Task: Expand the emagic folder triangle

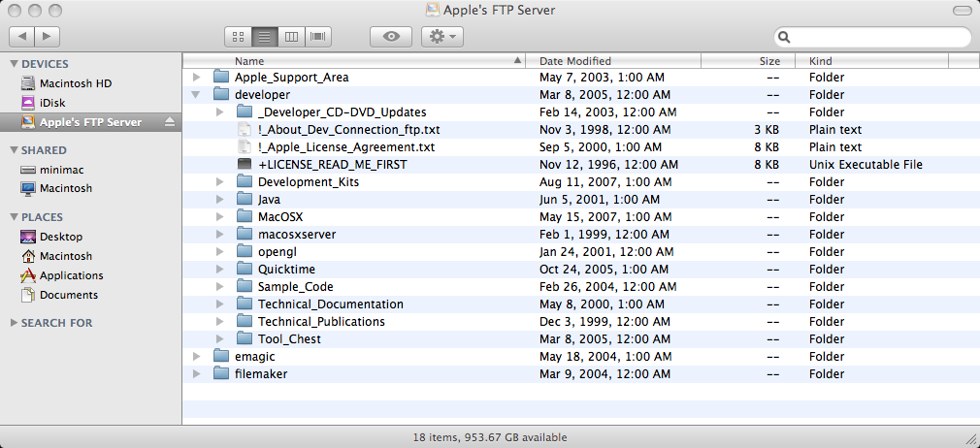Action: click(196, 357)
